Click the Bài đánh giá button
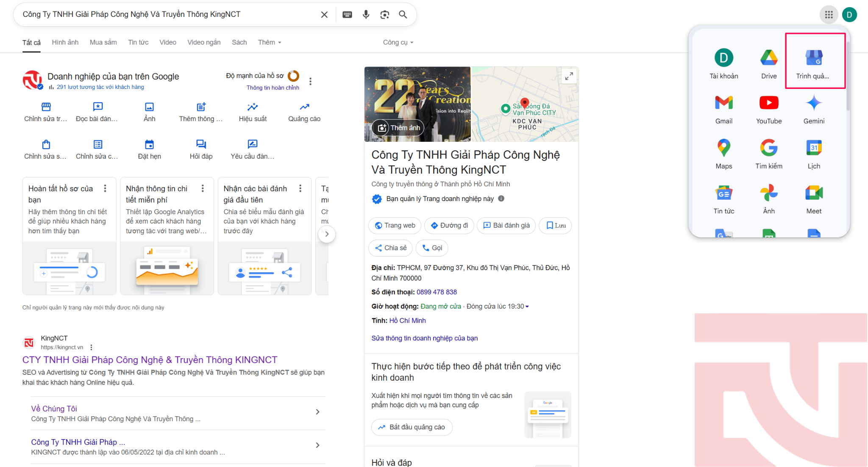The height and width of the screenshot is (467, 868). click(506, 225)
